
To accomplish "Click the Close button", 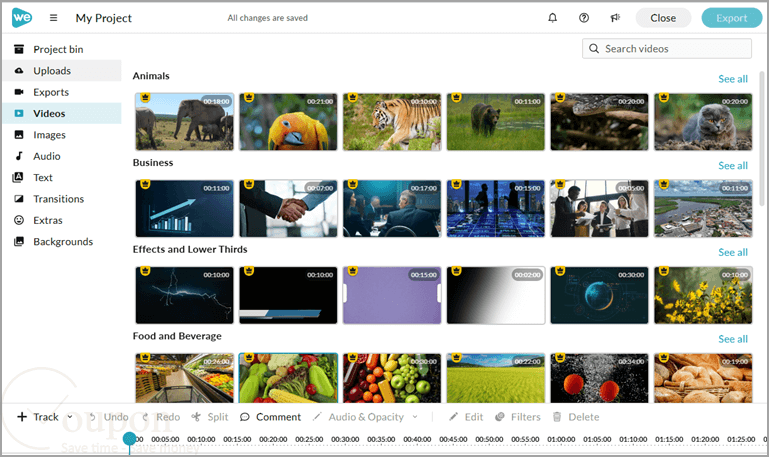I will pos(663,18).
